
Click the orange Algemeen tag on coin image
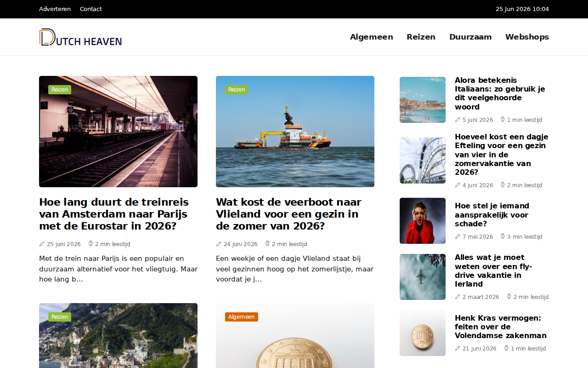click(242, 317)
